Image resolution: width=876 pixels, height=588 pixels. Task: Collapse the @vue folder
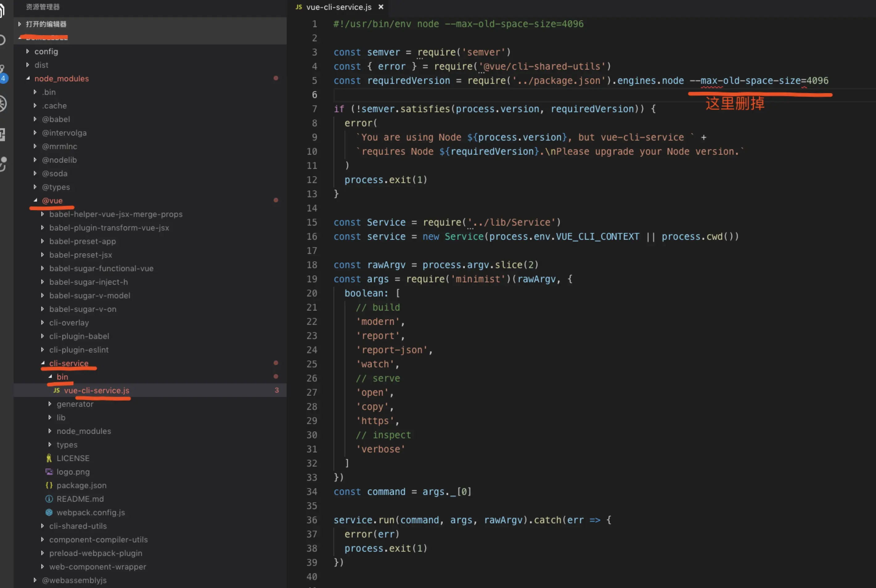[150, 201]
